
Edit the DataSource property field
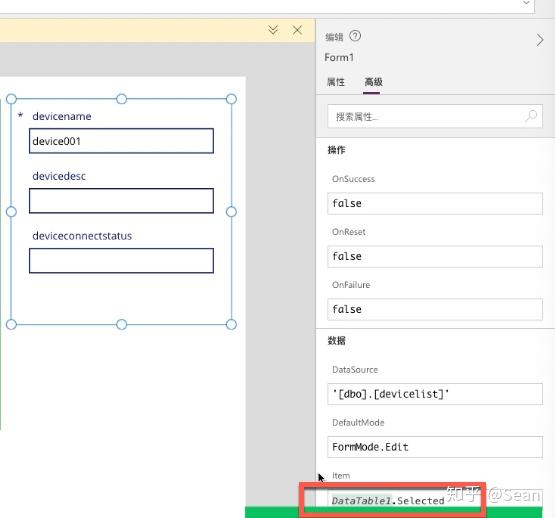pyautogui.click(x=435, y=394)
